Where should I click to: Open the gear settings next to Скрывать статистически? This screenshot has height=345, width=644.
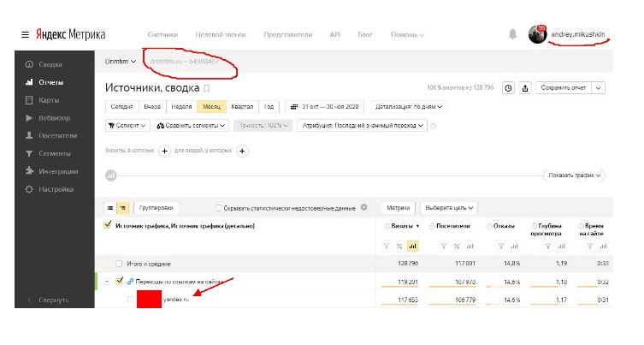click(363, 208)
